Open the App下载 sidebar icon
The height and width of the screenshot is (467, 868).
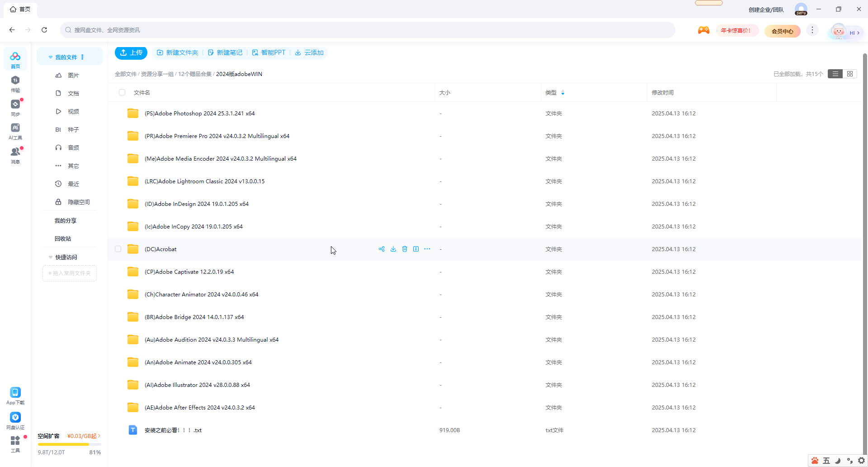click(x=15, y=396)
